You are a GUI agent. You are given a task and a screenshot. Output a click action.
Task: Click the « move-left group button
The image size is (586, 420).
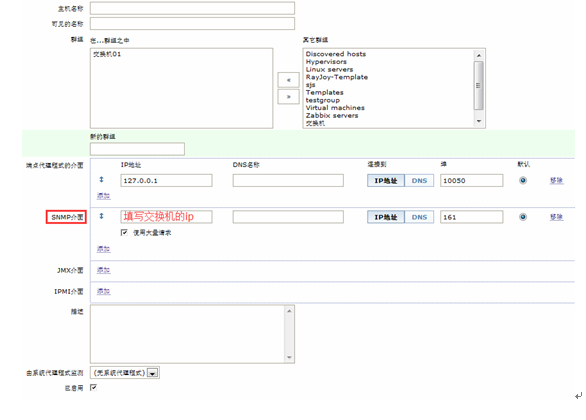[288, 80]
